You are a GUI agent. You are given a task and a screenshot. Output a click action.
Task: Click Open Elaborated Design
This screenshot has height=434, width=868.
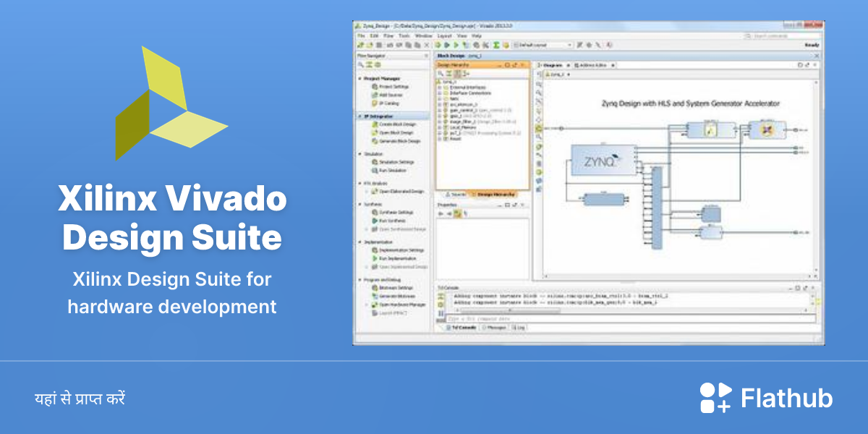(398, 192)
